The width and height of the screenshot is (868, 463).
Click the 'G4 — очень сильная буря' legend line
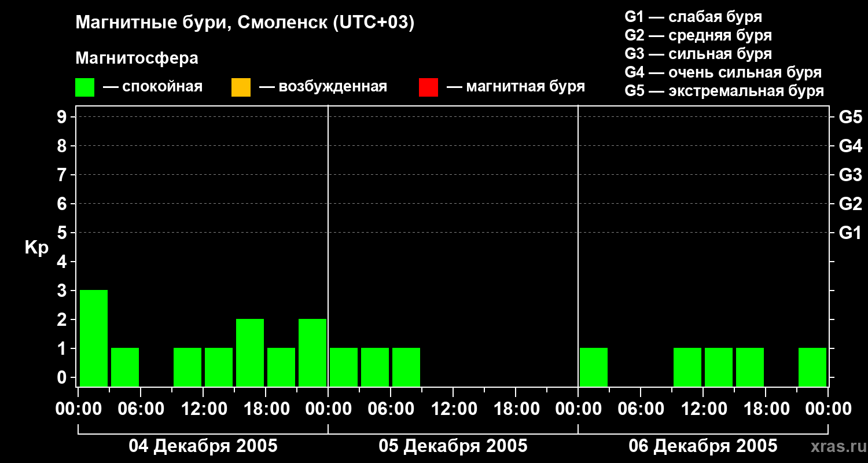coord(723,72)
